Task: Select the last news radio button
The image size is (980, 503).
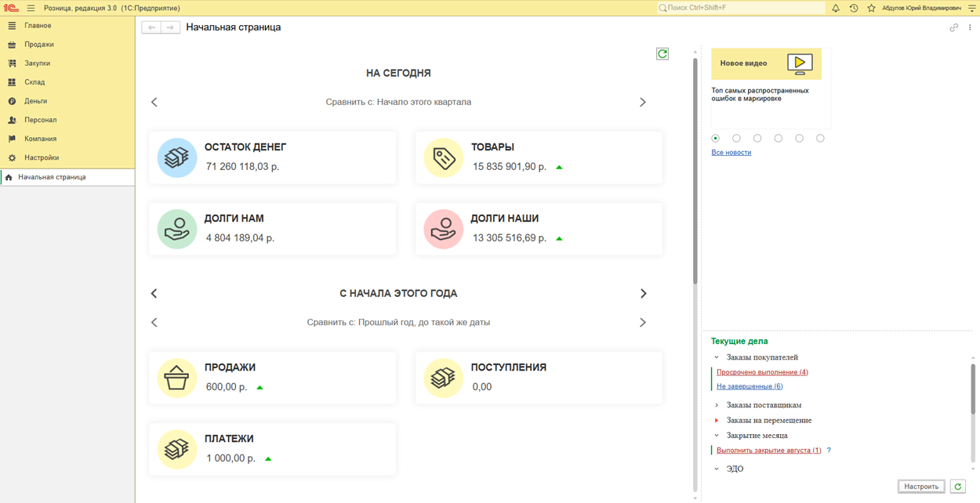Action: pyautogui.click(x=820, y=139)
